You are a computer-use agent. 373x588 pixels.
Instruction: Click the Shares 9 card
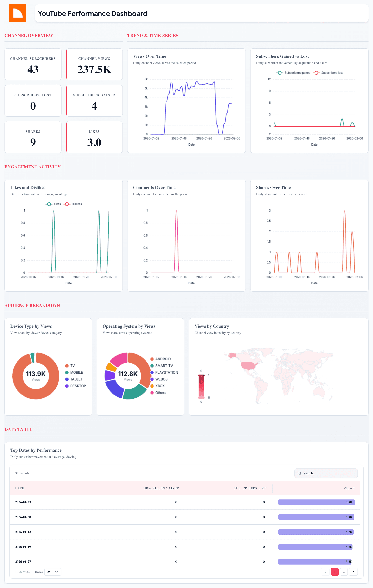33,137
